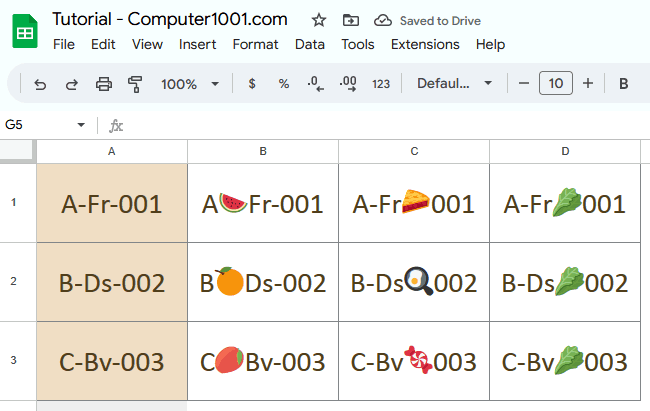Screen dimensions: 650x411
Task: Select cell D1 A-Fr leafy green 001
Action: pyautogui.click(x=565, y=203)
